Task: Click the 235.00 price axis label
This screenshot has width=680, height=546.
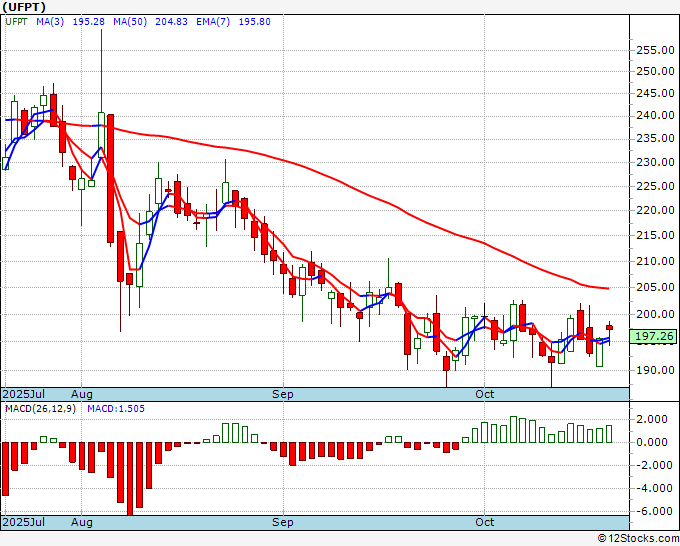Action: pos(655,138)
